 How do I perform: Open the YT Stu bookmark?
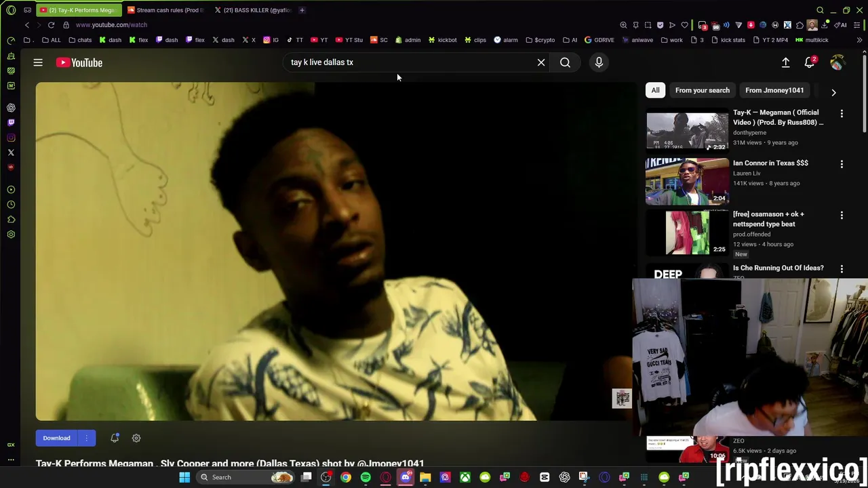click(349, 40)
